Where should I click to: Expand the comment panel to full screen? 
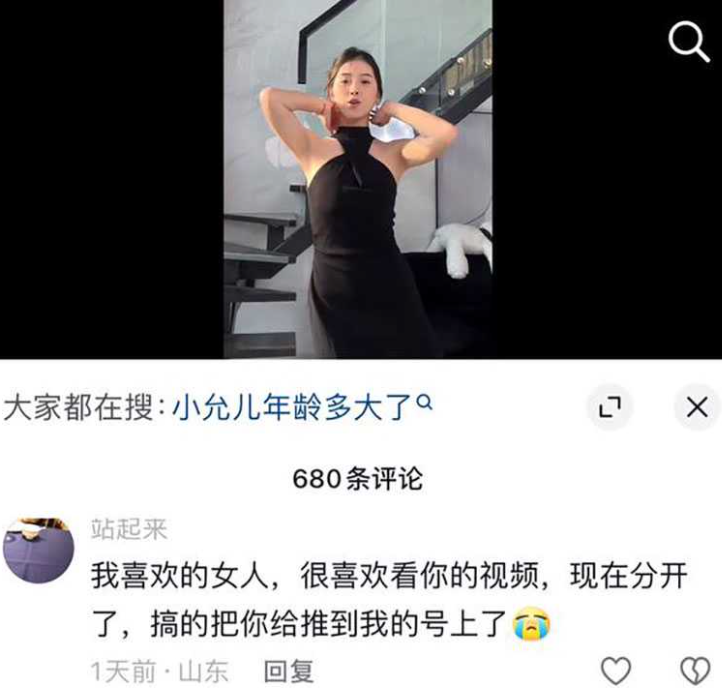pos(610,408)
